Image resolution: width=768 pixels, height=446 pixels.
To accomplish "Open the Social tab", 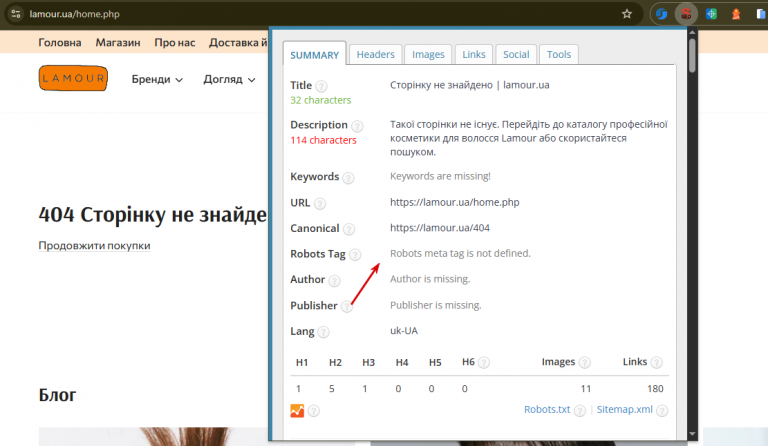I will pyautogui.click(x=516, y=54).
